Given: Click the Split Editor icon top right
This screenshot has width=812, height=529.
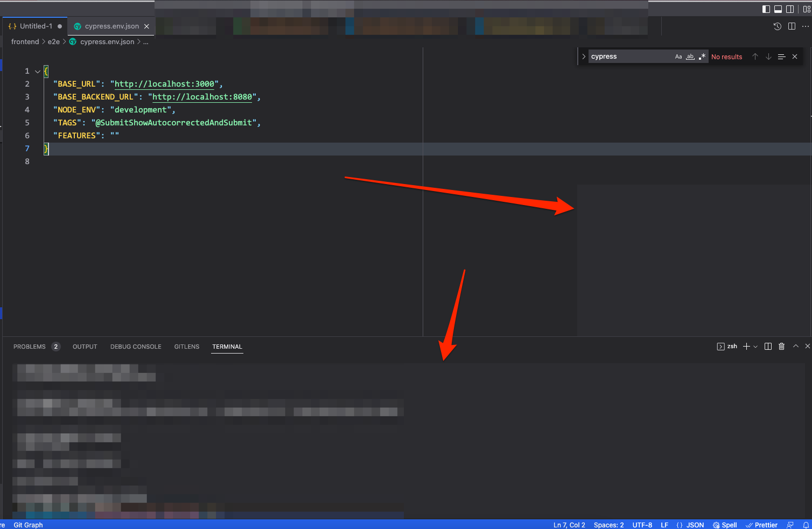Looking at the screenshot, I should click(x=792, y=26).
